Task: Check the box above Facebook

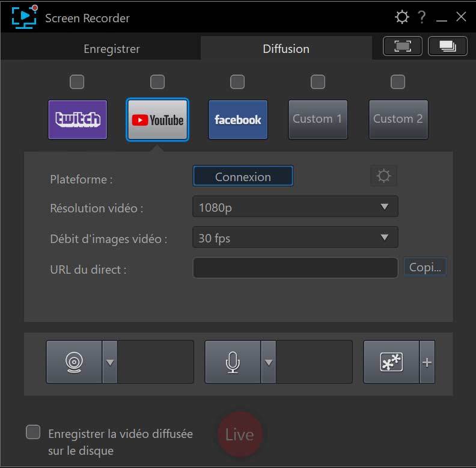Action: click(237, 82)
